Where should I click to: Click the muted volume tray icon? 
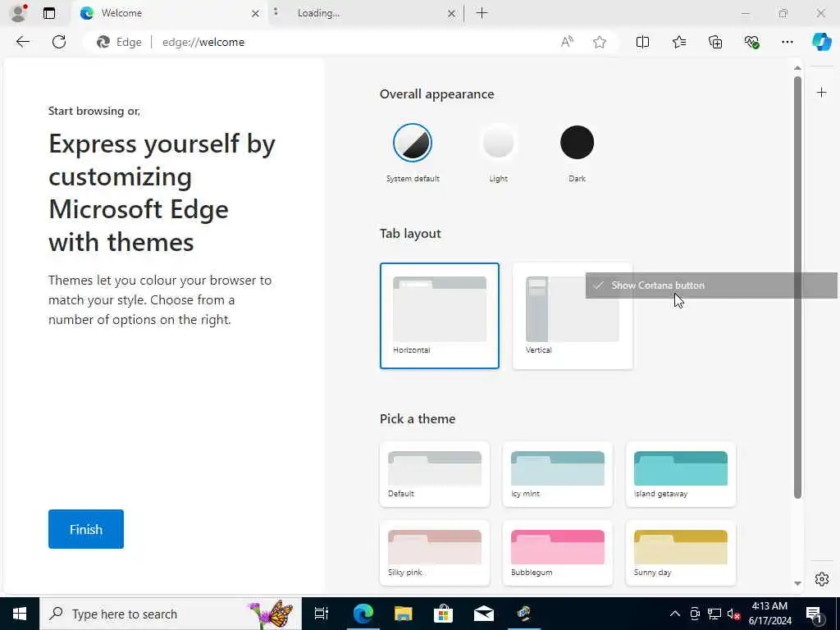[x=733, y=614]
